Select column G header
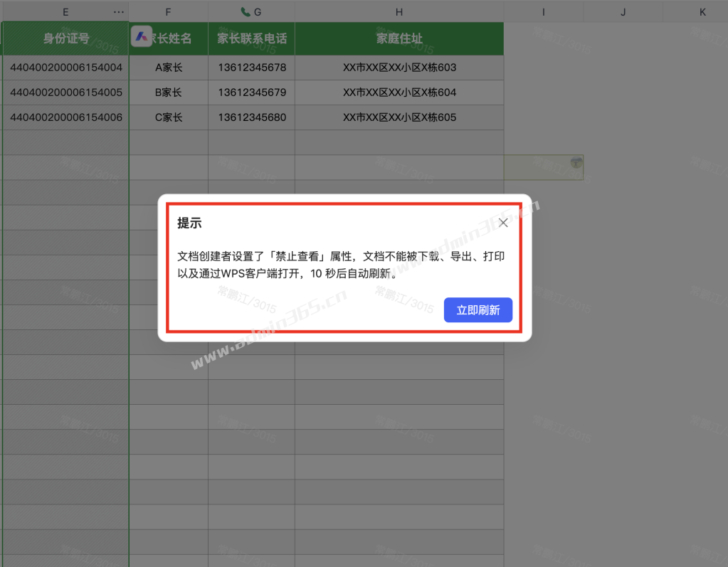The image size is (728, 567). pos(256,11)
